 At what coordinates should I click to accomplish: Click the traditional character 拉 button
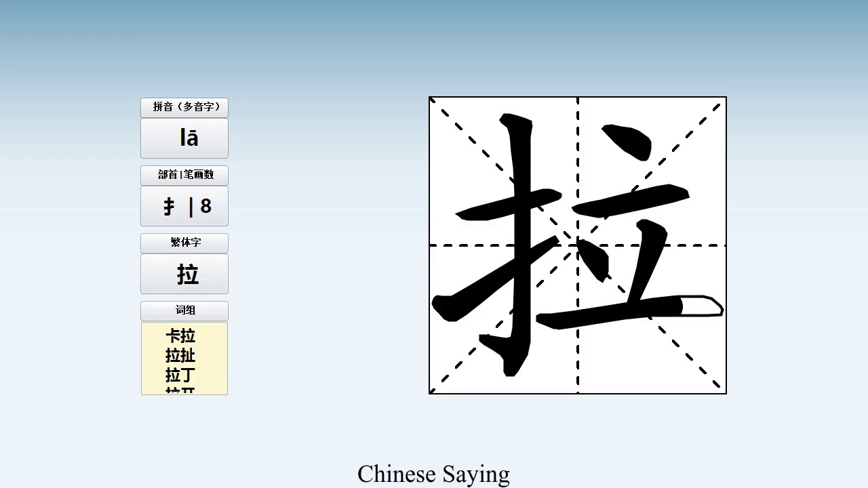tap(184, 274)
